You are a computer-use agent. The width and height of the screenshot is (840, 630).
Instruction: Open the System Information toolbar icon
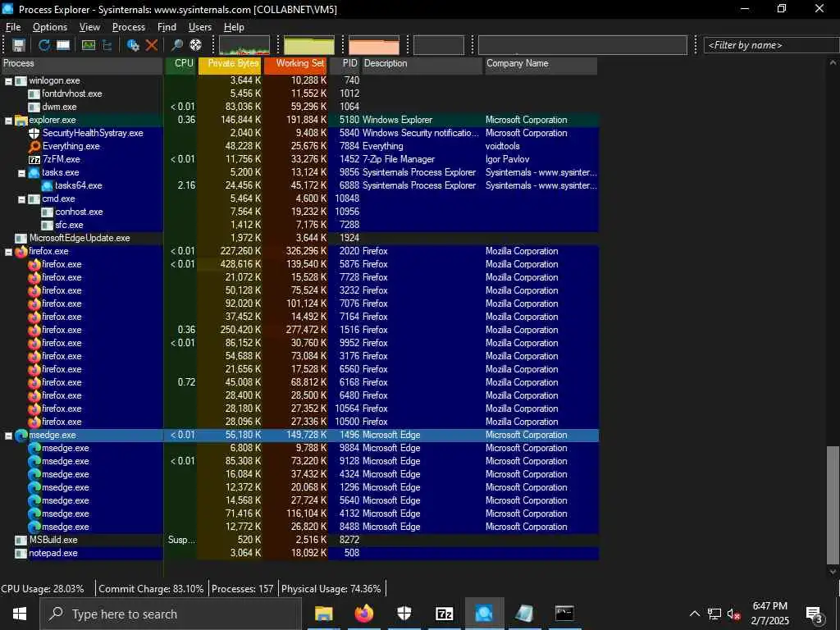coord(89,45)
